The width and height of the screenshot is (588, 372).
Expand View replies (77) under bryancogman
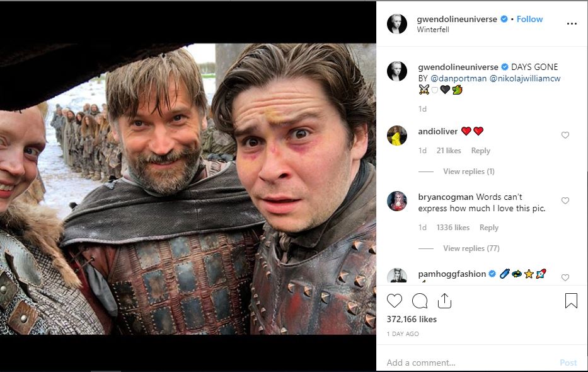471,248
